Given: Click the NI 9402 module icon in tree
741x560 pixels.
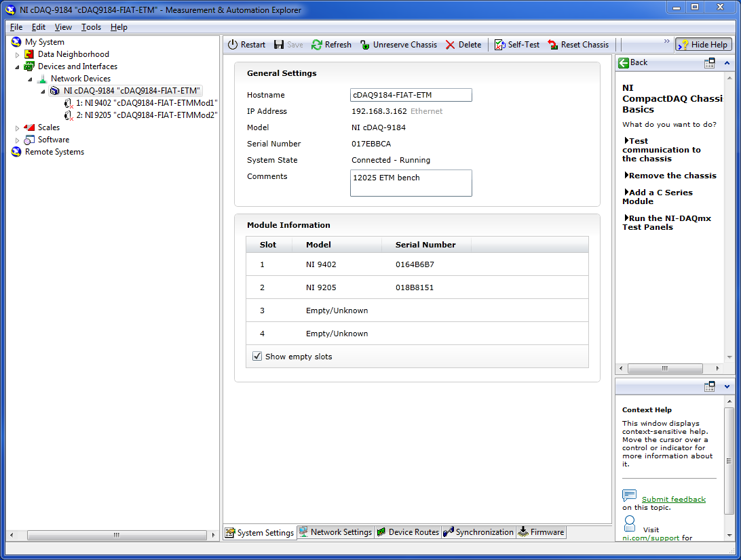Looking at the screenshot, I should 69,103.
